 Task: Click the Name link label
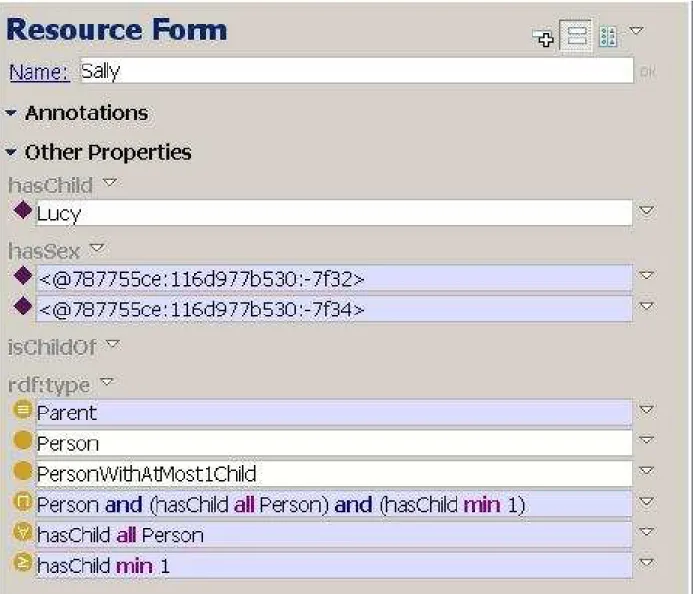[39, 72]
